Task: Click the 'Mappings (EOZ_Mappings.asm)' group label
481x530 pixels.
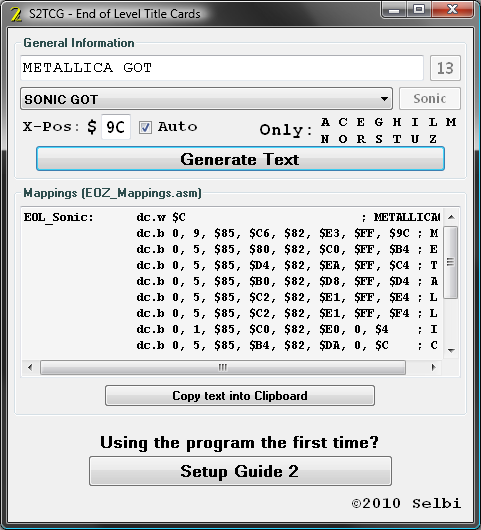Action: [x=113, y=193]
